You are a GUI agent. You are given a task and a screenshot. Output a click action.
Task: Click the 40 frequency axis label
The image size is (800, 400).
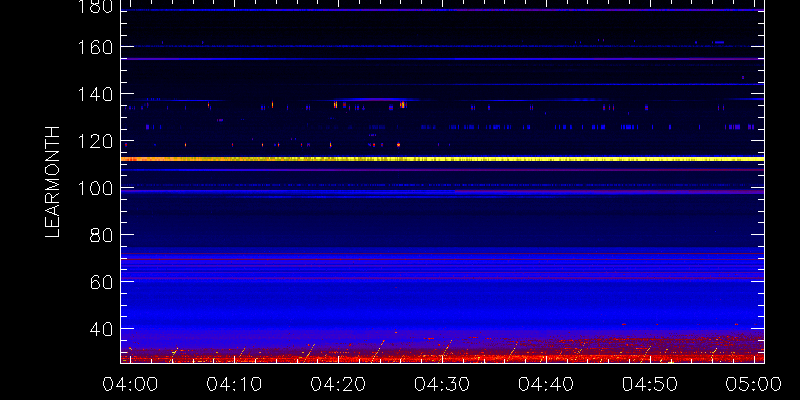click(x=101, y=329)
